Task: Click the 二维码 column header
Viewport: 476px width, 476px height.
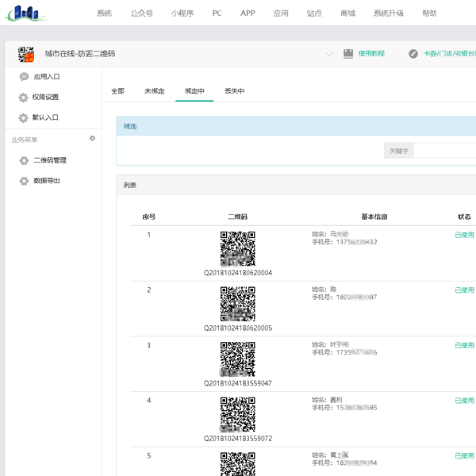Action: 238,217
